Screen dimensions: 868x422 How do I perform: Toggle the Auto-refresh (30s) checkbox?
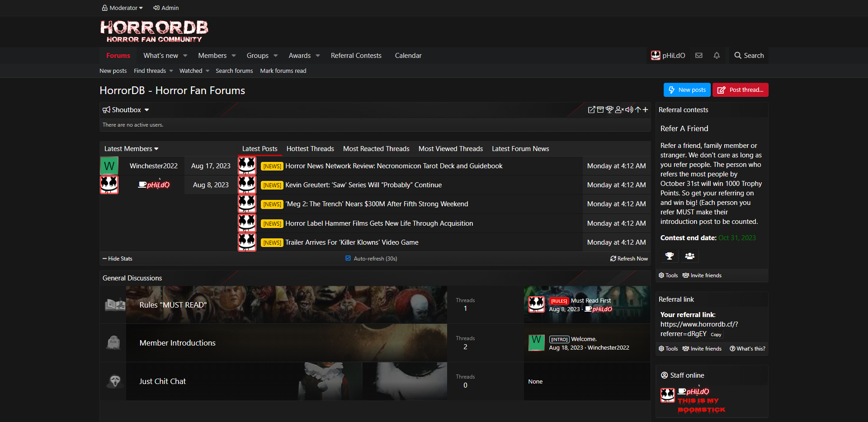[x=348, y=258]
